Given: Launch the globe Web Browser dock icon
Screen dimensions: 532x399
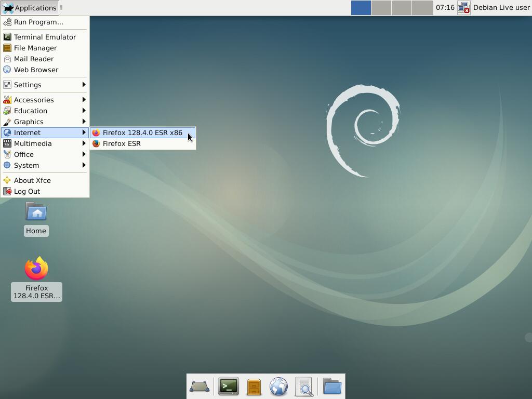Looking at the screenshot, I should [x=278, y=387].
